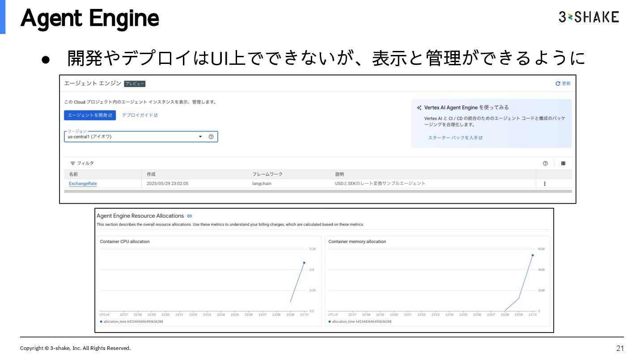Open the ExchangeRate agent link
This screenshot has height=362, width=644.
click(x=83, y=184)
